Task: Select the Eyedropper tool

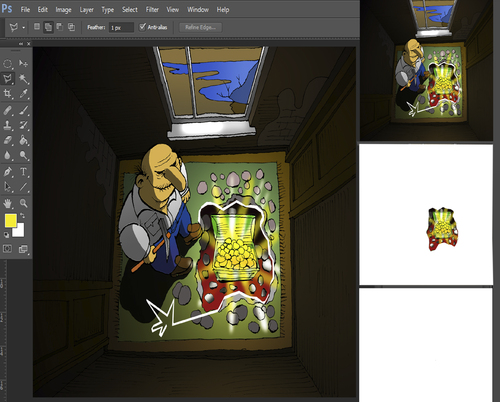Action: pos(23,94)
